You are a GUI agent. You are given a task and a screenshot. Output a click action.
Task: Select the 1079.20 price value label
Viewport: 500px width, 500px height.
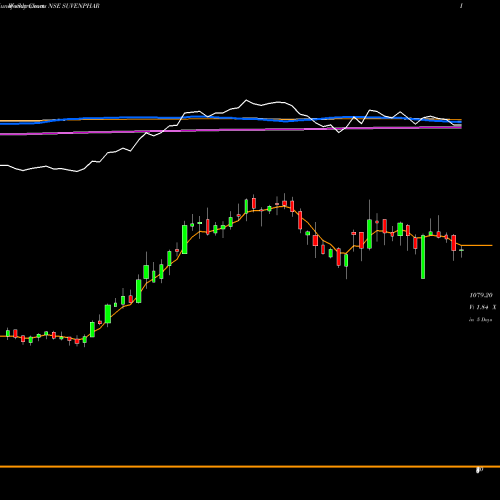tap(481, 295)
